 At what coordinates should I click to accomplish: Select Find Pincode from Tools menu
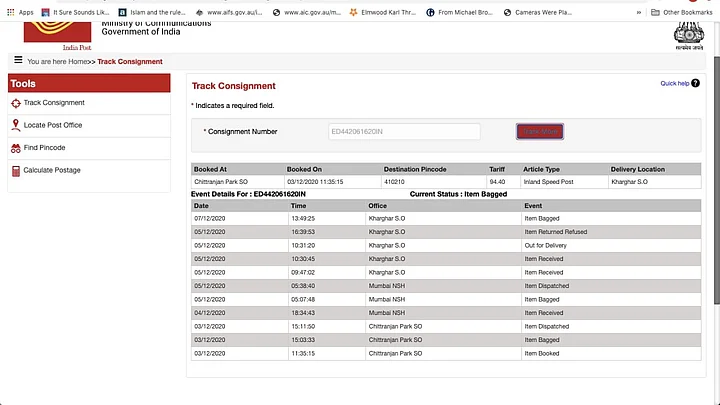pos(45,148)
